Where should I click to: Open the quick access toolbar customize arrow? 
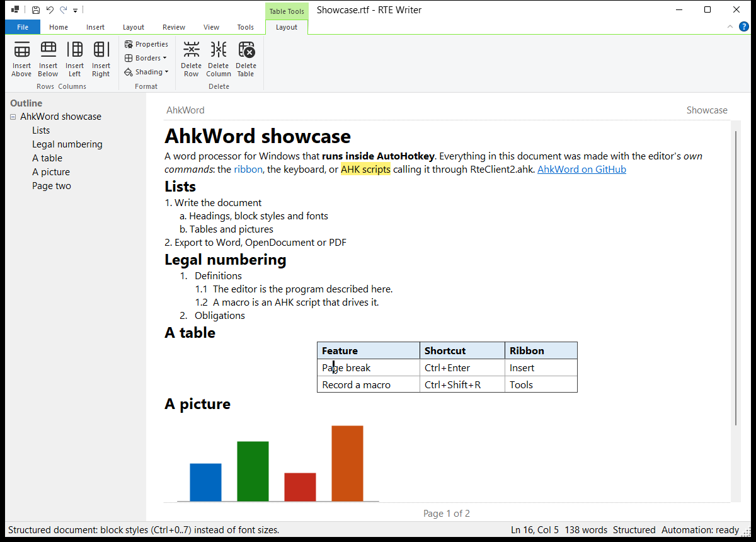75,11
